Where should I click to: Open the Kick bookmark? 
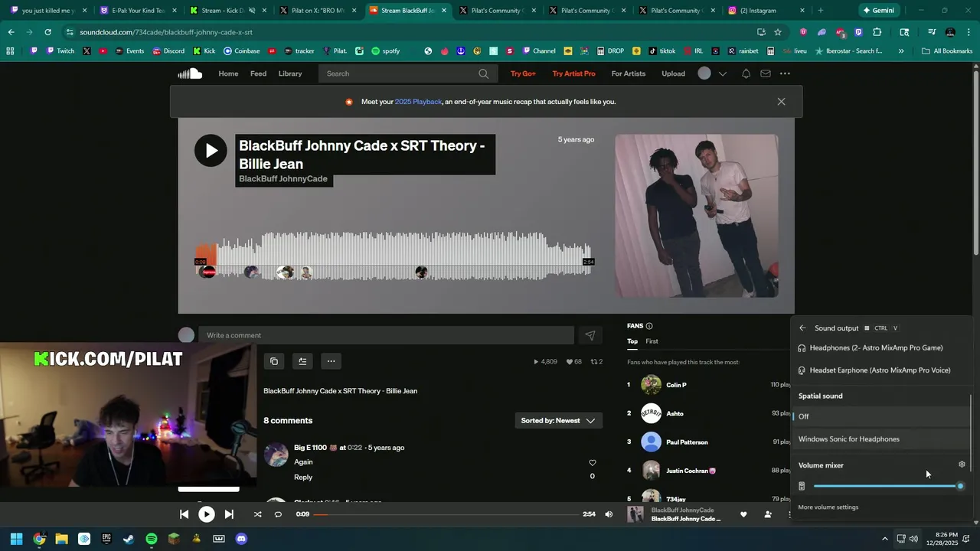click(204, 51)
